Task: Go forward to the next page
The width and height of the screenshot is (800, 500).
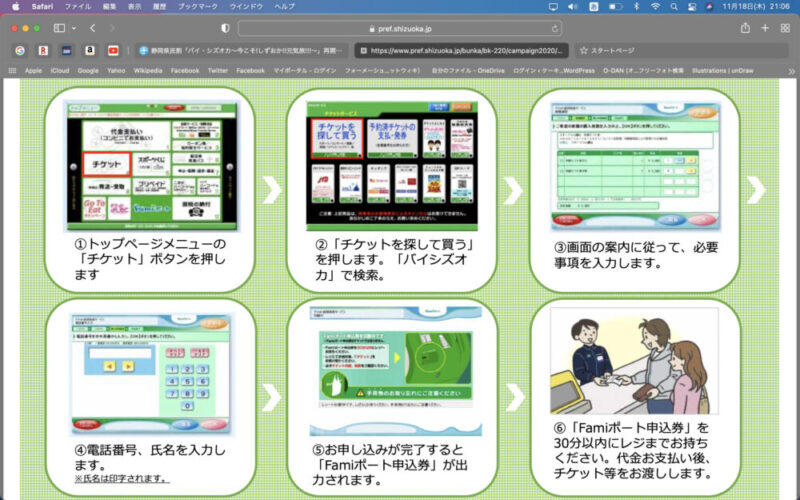Action: 111,28
